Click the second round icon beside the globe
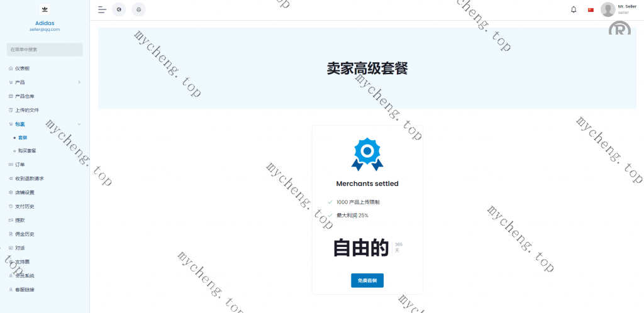Screen dimensions: 644x313 pos(138,9)
